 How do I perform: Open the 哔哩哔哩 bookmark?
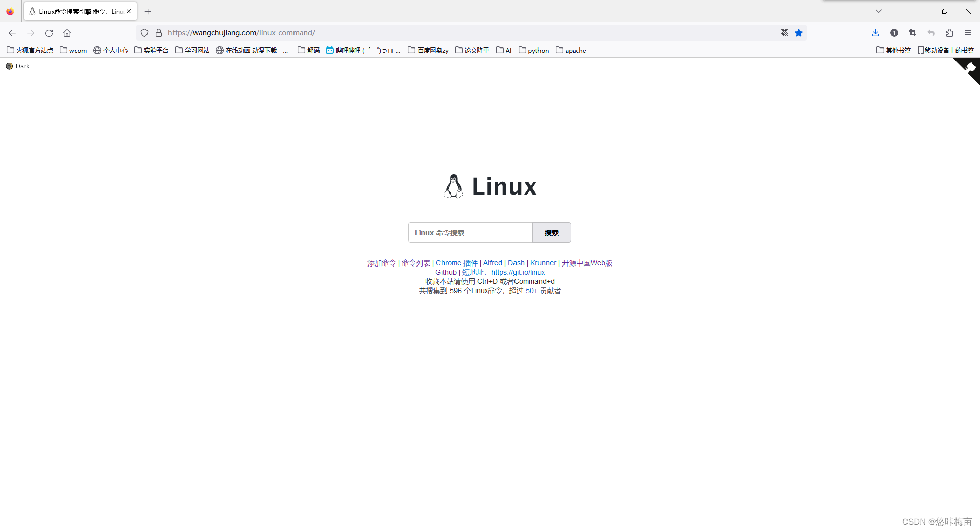(x=363, y=50)
